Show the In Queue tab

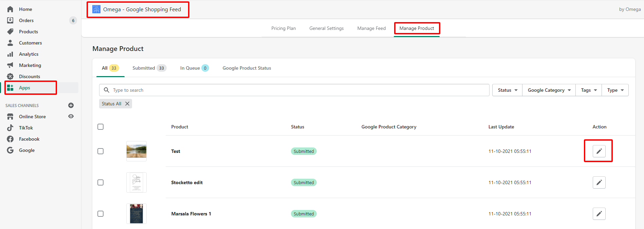tap(195, 68)
